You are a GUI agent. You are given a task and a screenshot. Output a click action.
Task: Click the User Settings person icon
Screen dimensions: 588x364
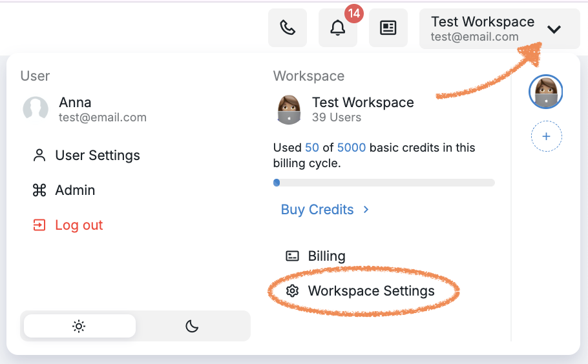[39, 156]
